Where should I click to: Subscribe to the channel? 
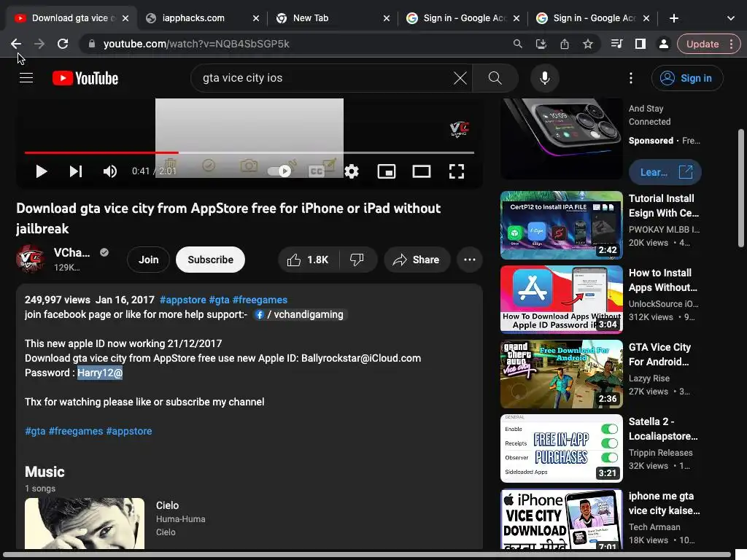pos(210,260)
